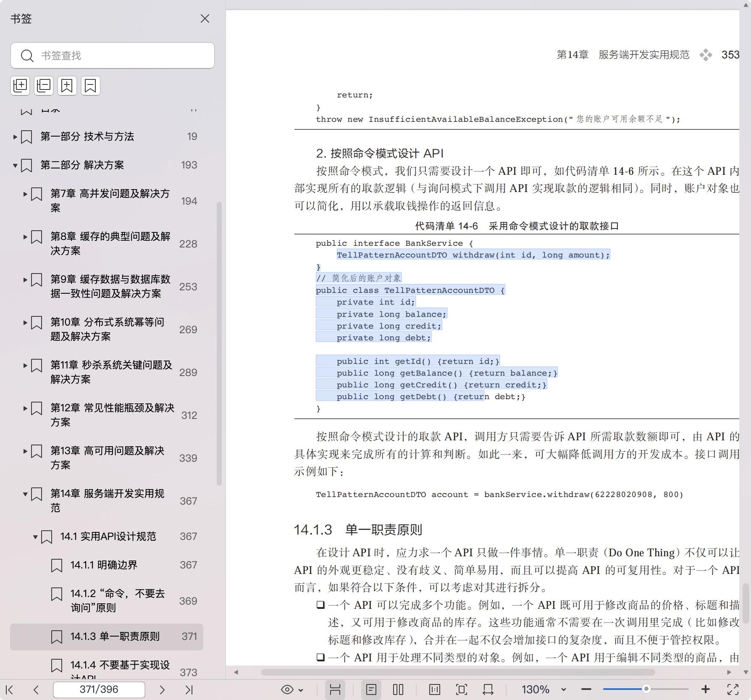Open bookmark 第一部分 技术与方法
The width and height of the screenshot is (751, 700).
coord(87,137)
